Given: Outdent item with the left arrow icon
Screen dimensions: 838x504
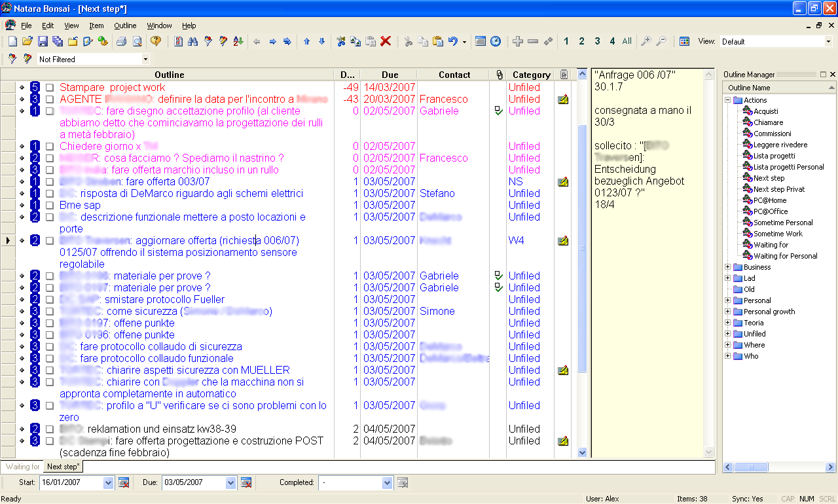Looking at the screenshot, I should click(257, 41).
